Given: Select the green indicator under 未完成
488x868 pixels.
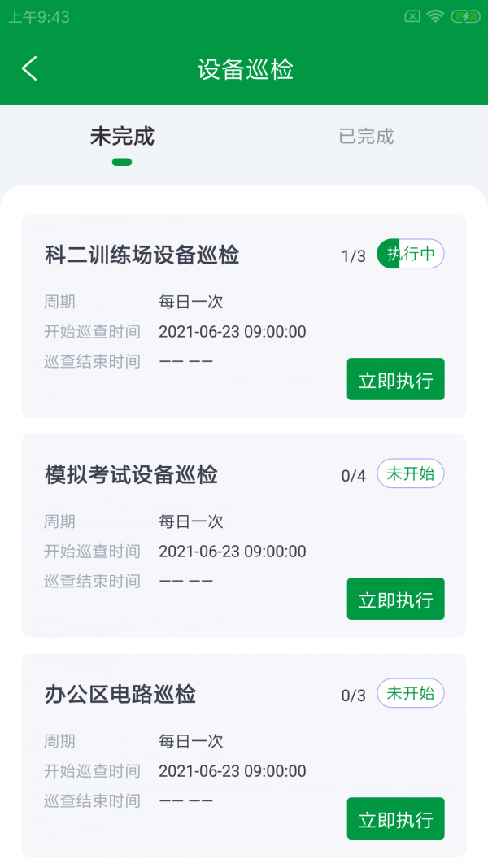Looking at the screenshot, I should point(122,161).
